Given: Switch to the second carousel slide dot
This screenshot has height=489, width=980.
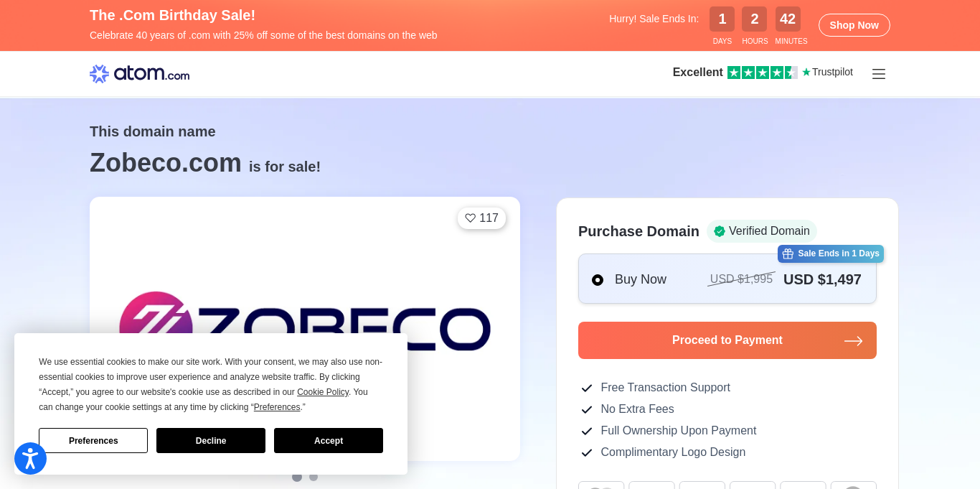Looking at the screenshot, I should [314, 477].
